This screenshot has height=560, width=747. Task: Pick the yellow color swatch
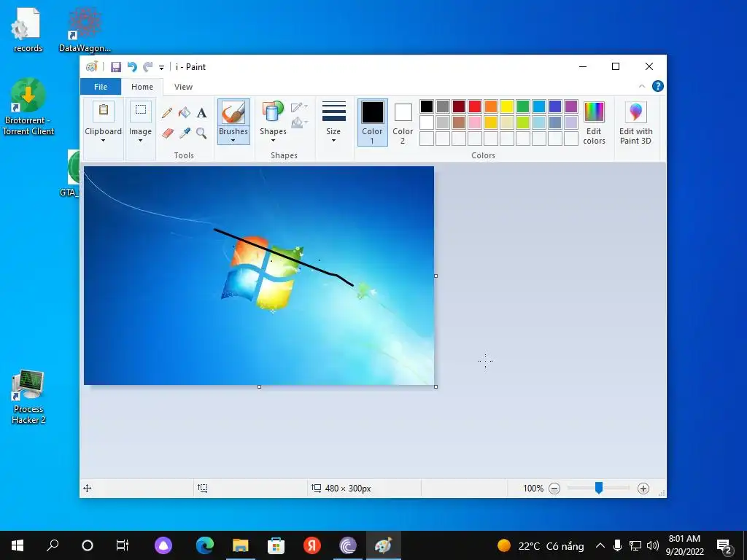(507, 106)
